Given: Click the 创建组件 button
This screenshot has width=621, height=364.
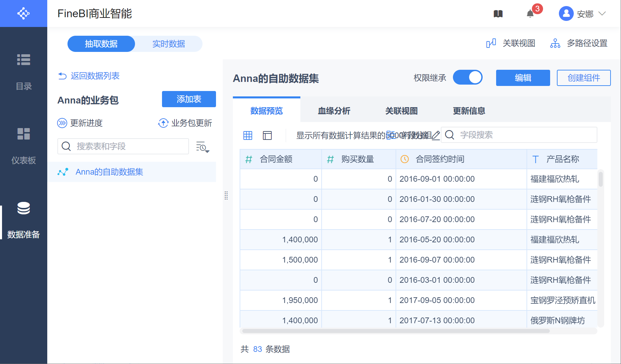Looking at the screenshot, I should 584,78.
